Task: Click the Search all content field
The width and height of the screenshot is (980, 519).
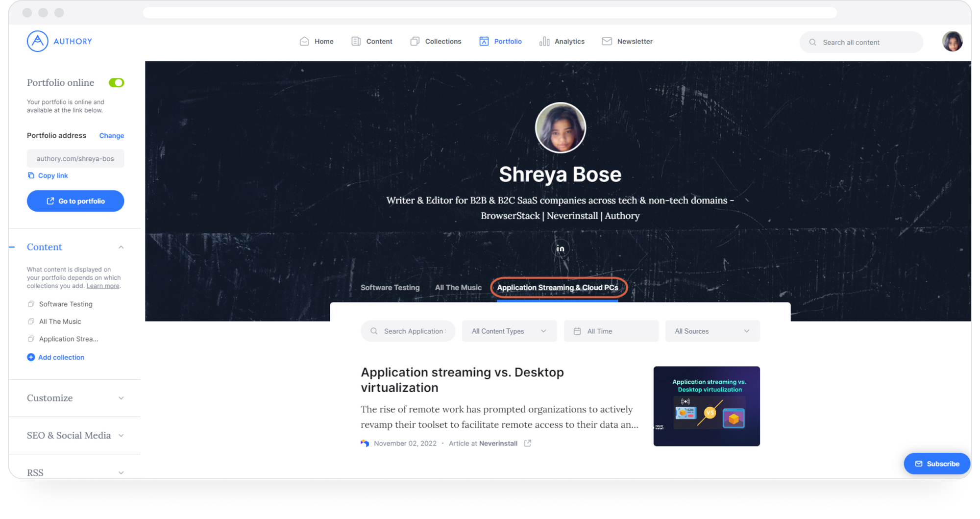Action: (x=861, y=42)
